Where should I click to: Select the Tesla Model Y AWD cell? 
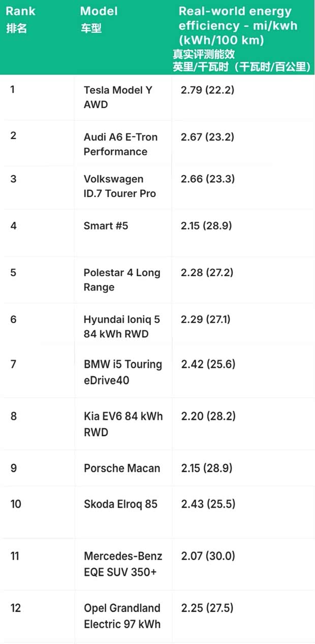(118, 97)
